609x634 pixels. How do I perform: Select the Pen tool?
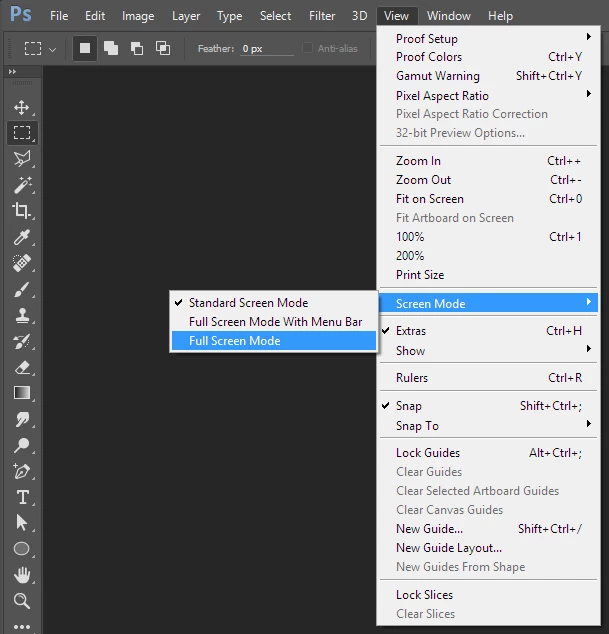point(22,471)
